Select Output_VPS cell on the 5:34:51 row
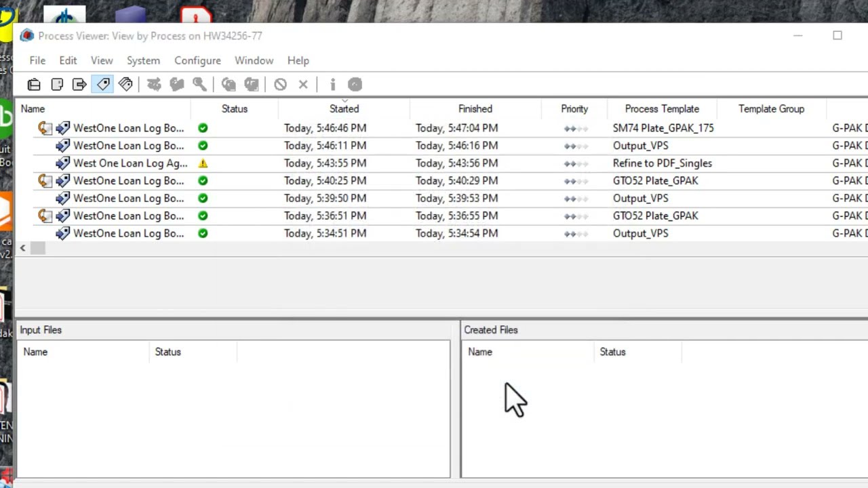The width and height of the screenshot is (868, 488). (640, 233)
